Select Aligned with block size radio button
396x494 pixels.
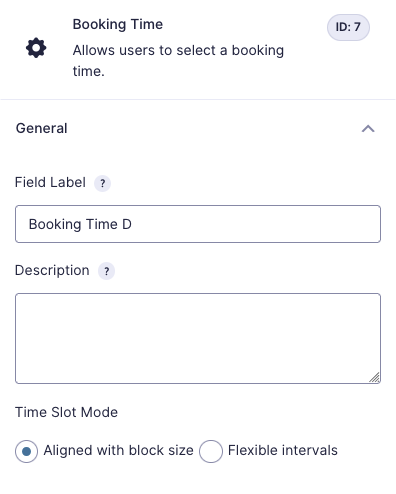pos(26,451)
